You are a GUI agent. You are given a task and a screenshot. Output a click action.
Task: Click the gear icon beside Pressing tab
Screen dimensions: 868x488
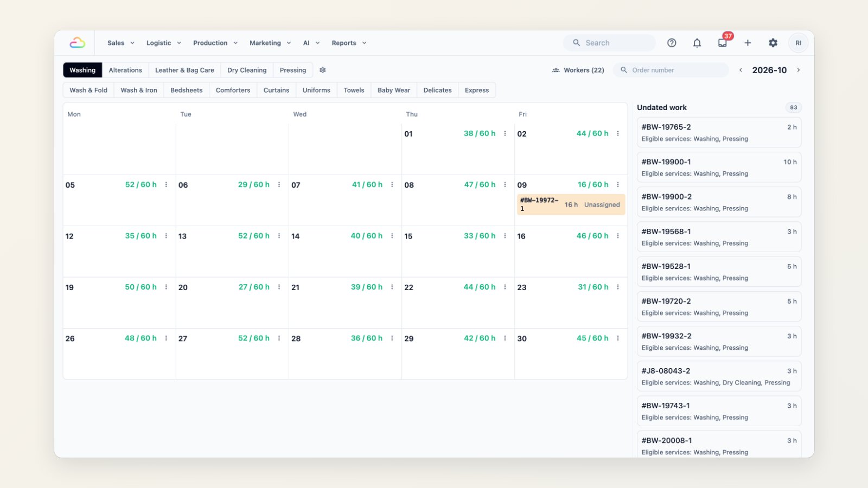click(323, 70)
